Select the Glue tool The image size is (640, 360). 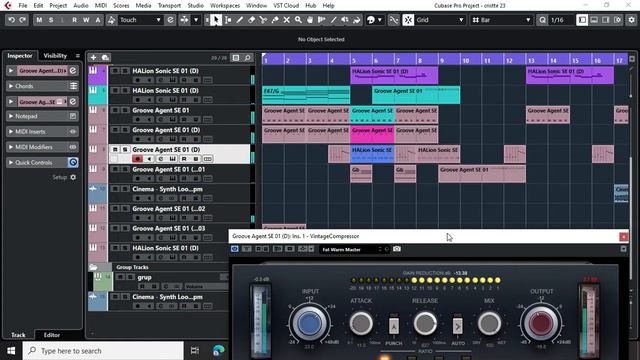pyautogui.click(x=275, y=20)
